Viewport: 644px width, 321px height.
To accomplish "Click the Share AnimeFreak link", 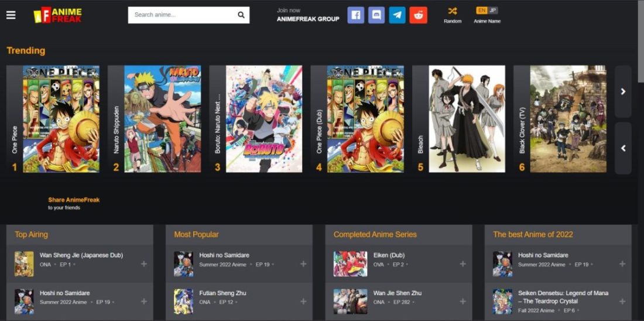I will tap(74, 200).
